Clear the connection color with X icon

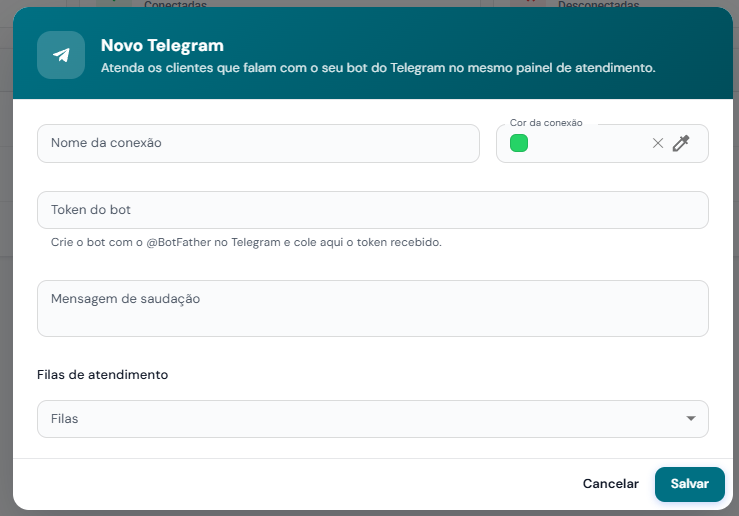pyautogui.click(x=658, y=143)
